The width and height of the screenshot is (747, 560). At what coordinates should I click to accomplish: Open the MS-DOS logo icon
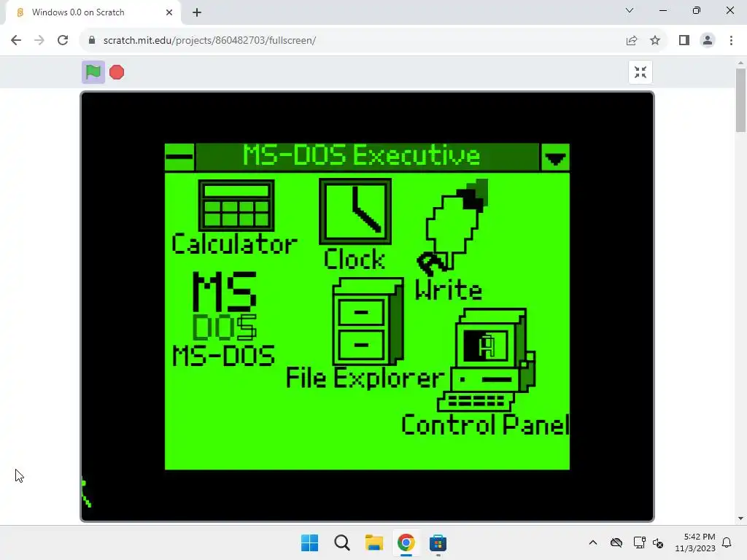point(225,306)
